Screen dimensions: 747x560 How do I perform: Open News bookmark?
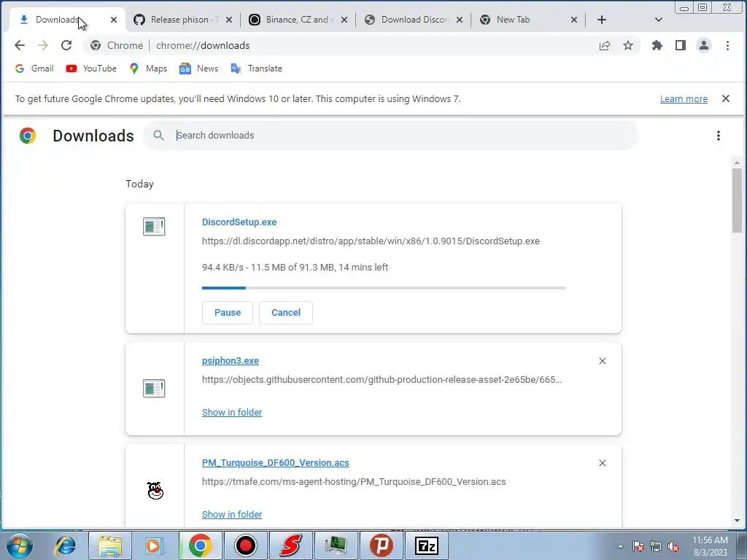pos(198,69)
